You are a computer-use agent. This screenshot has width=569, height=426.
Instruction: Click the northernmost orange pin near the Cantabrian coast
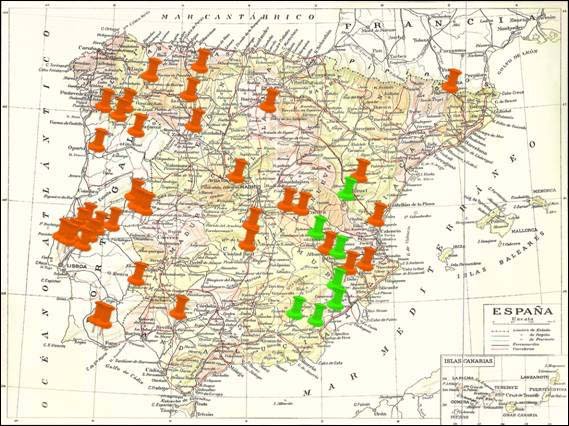[x=201, y=61]
